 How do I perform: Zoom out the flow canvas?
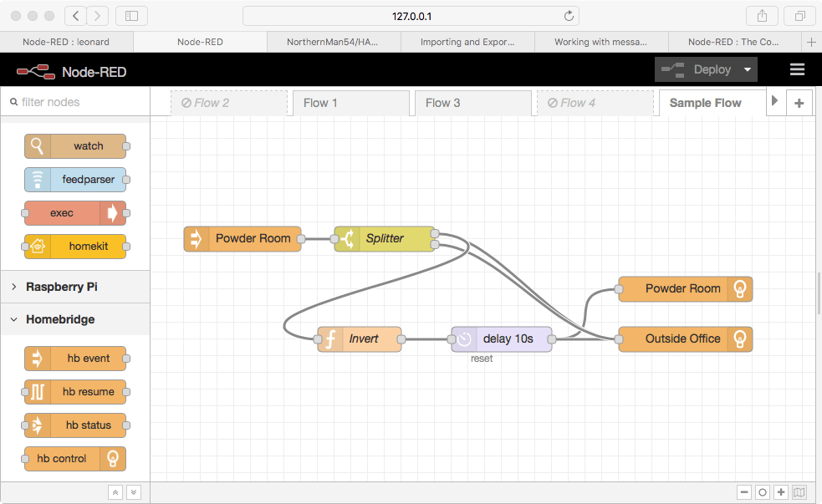point(744,492)
